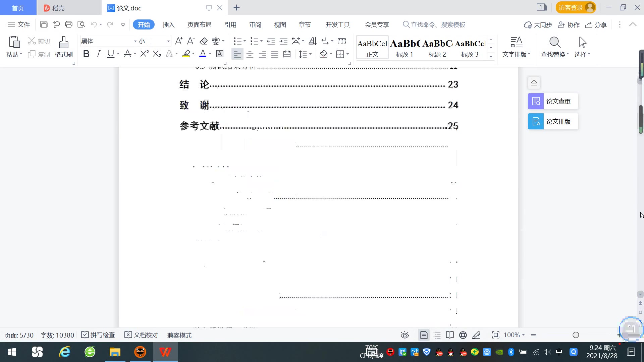Expand the line spacing dropdown
The image size is (644, 362).
311,54
